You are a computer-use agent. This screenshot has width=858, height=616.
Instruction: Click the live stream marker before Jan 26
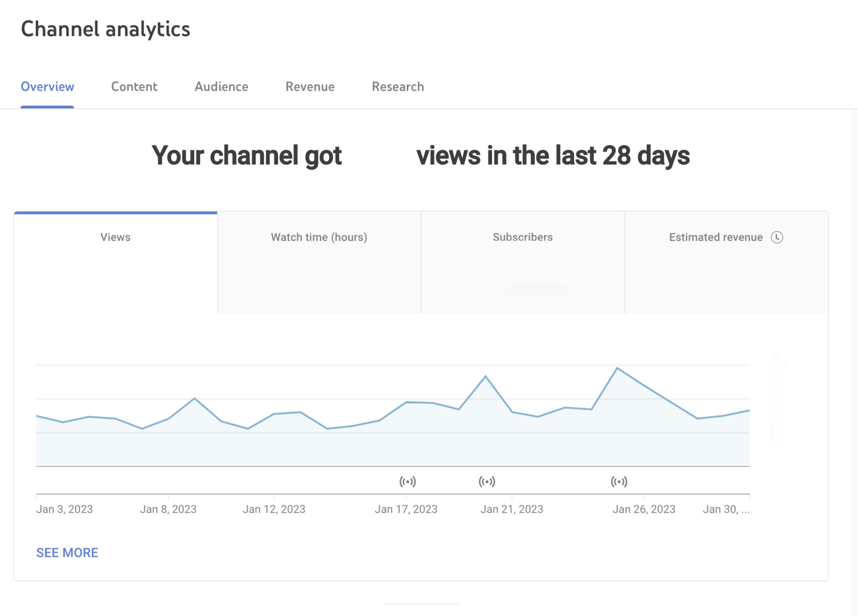pyautogui.click(x=619, y=482)
